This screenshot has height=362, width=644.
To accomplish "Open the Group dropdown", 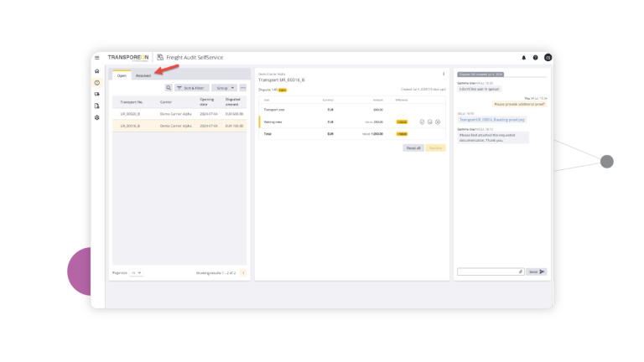I will (x=224, y=88).
